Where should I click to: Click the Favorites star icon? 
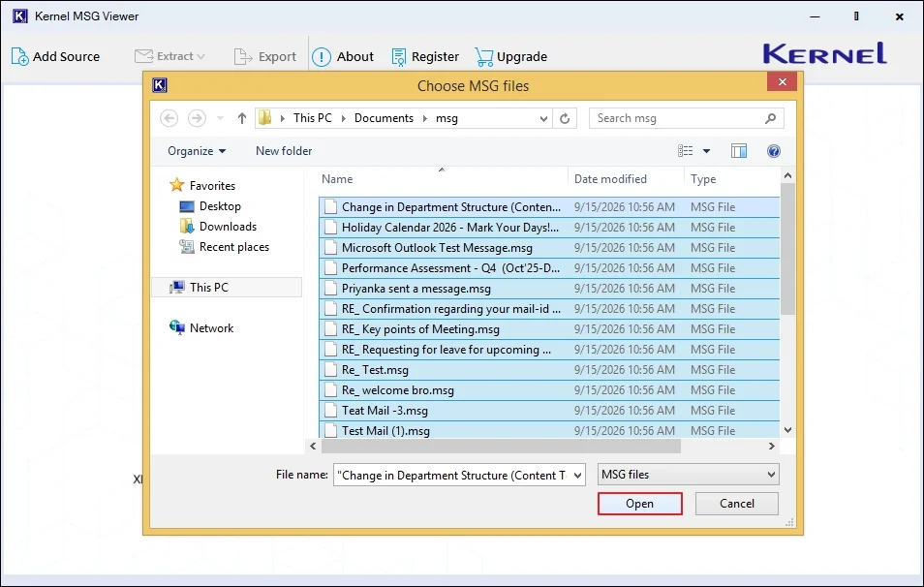coord(177,185)
